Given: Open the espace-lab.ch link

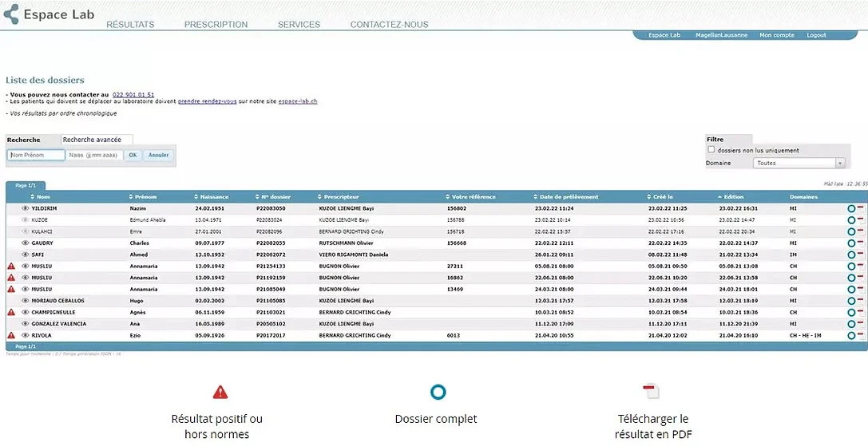Looking at the screenshot, I should tap(298, 102).
